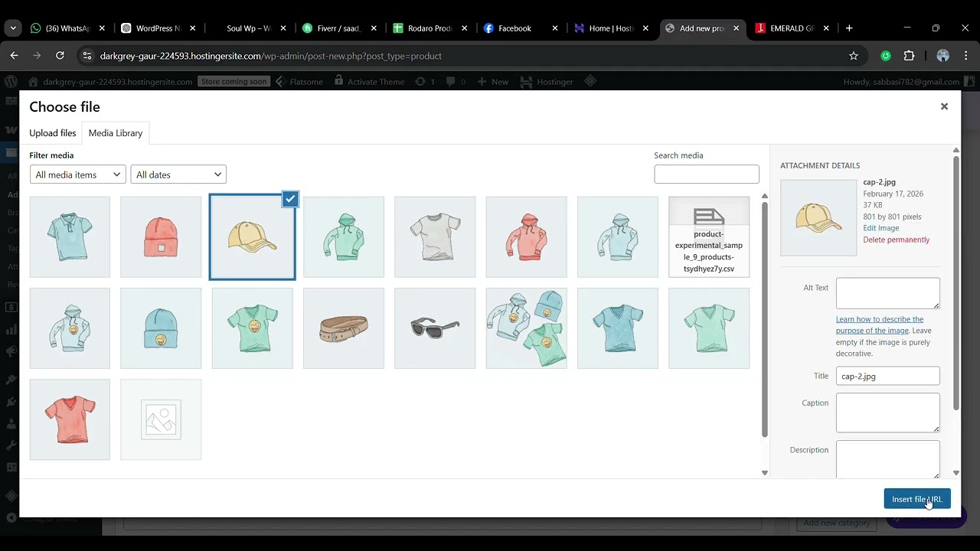
Task: Click Delete permanently link
Action: click(897, 240)
